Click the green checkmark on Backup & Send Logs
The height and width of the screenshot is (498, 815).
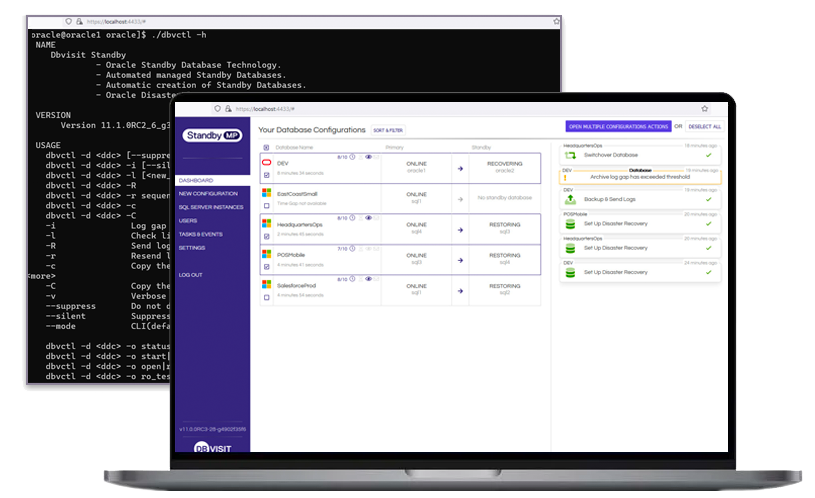(708, 199)
